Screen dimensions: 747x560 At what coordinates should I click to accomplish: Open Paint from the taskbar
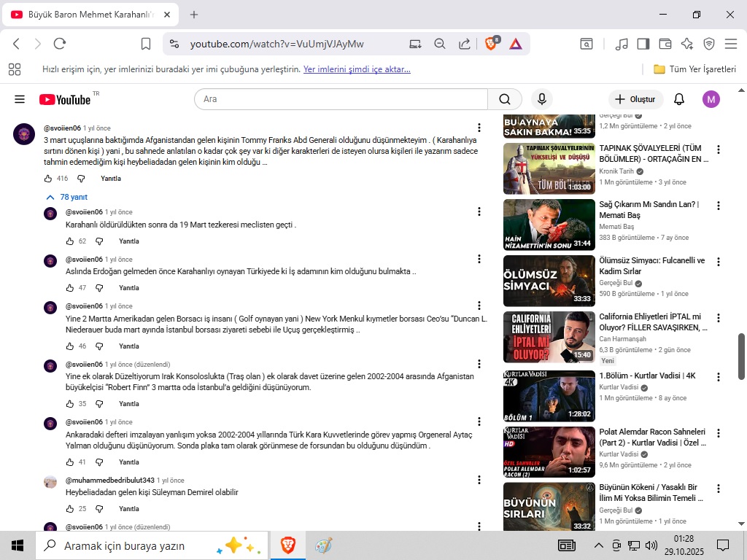point(323,545)
